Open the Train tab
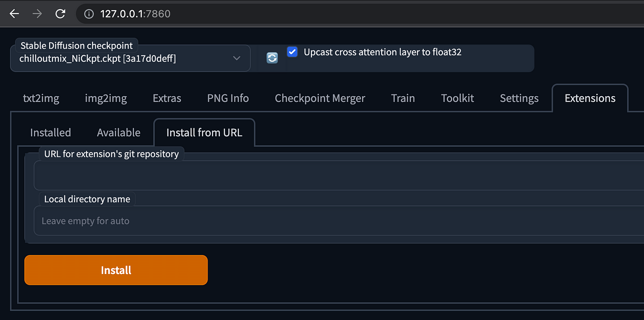The width and height of the screenshot is (644, 320). coord(403,98)
